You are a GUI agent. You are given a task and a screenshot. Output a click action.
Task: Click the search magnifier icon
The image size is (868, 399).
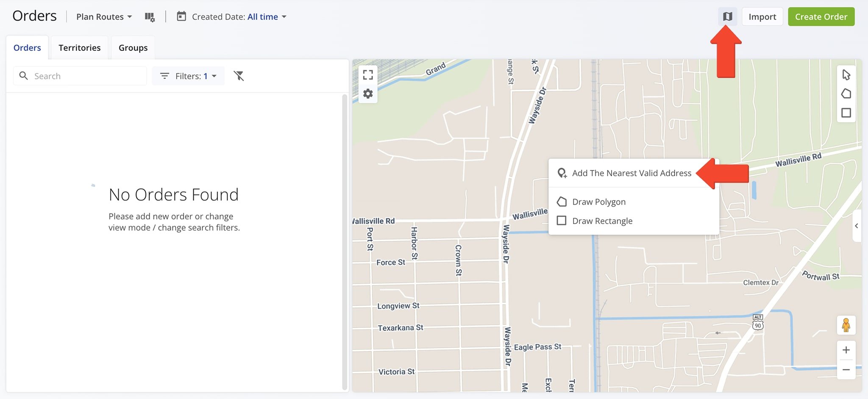tap(24, 76)
